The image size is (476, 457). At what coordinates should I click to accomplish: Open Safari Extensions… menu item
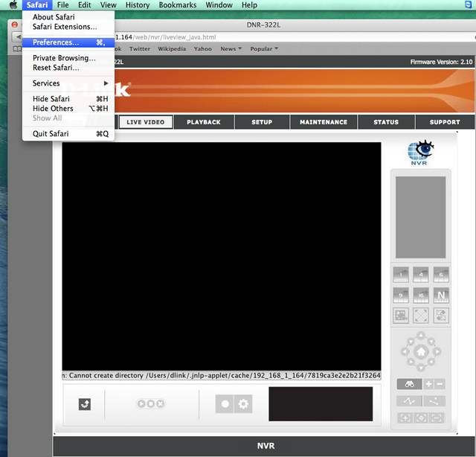coord(68,27)
